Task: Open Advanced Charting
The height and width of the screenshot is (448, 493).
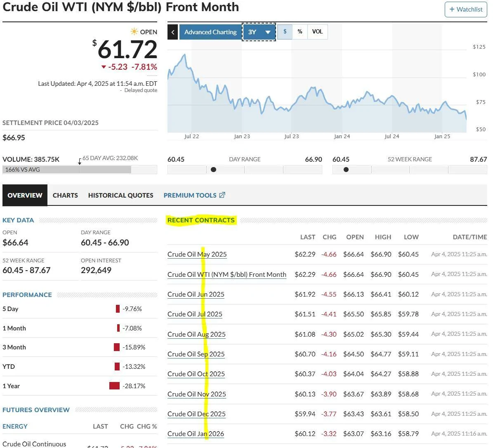Action: [x=210, y=32]
